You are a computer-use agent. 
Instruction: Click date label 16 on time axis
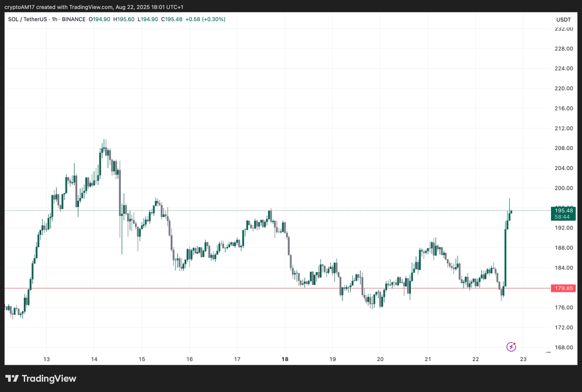(x=189, y=359)
